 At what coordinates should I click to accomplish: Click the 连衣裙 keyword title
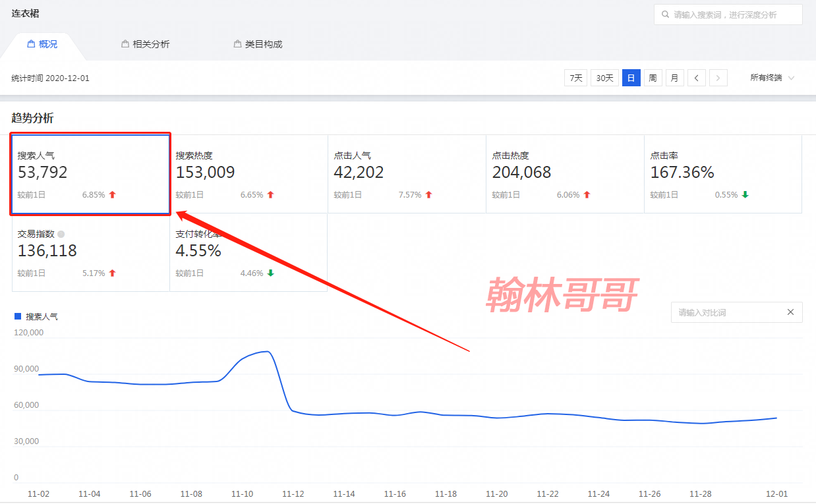point(25,13)
